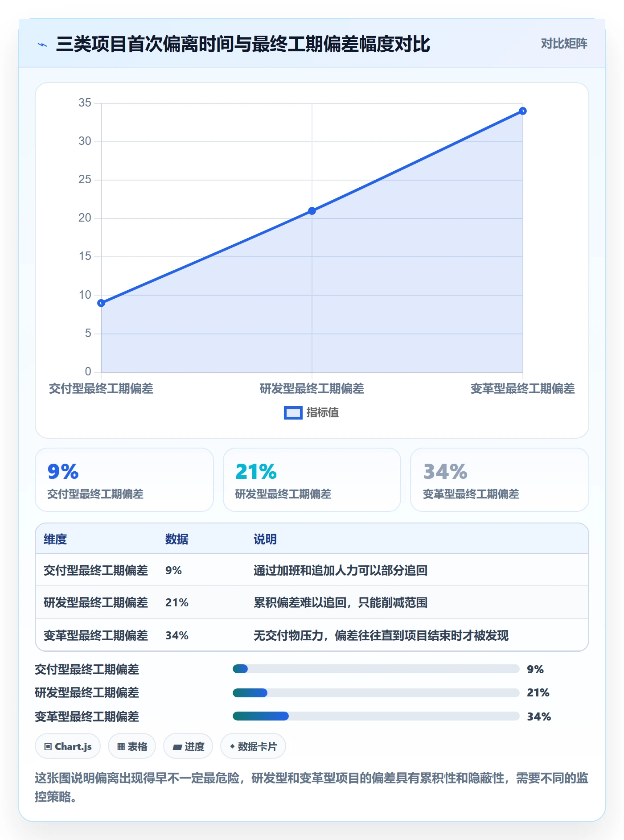Select the chart title 三类项目首次偏离时间与最终工期偏差幅度对比
This screenshot has height=840, width=624.
pos(243,44)
